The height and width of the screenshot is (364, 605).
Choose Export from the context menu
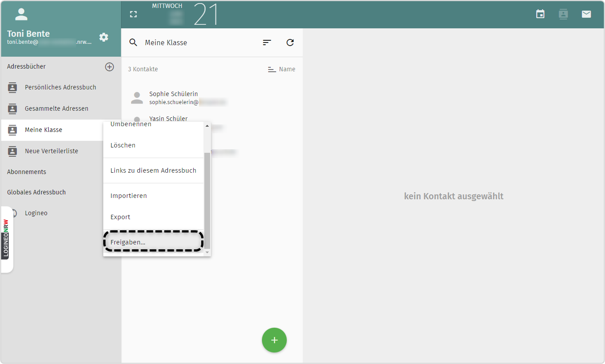click(x=154, y=217)
